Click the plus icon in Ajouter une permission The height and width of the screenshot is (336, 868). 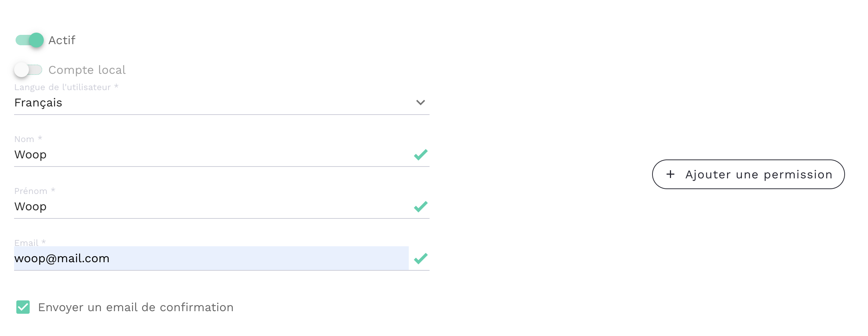[670, 174]
